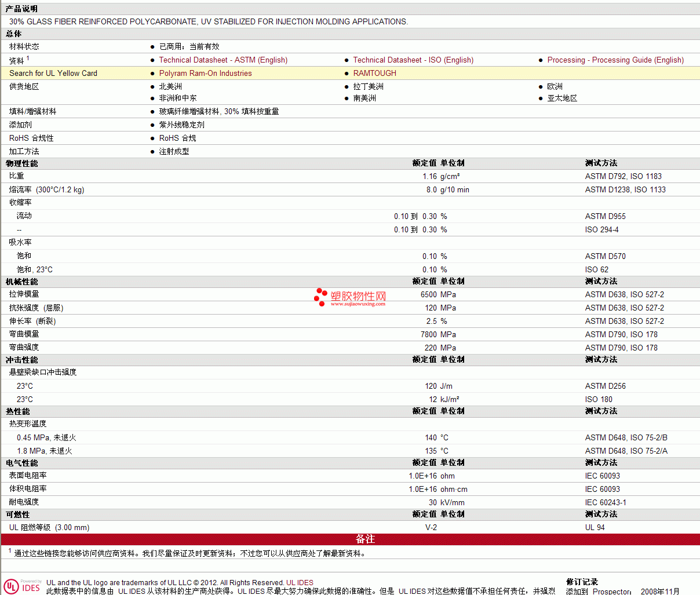Click the 220 MPa flexural strength value
Screen dimensions: 700x595
click(440, 348)
